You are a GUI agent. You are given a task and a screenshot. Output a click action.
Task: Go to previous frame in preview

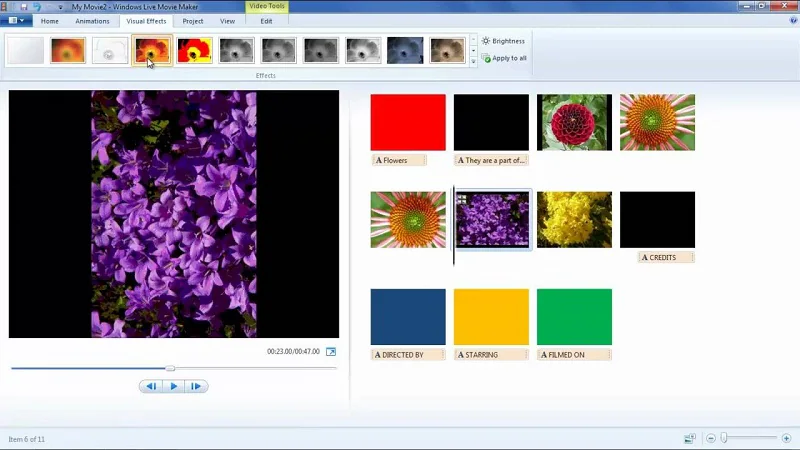(x=151, y=386)
